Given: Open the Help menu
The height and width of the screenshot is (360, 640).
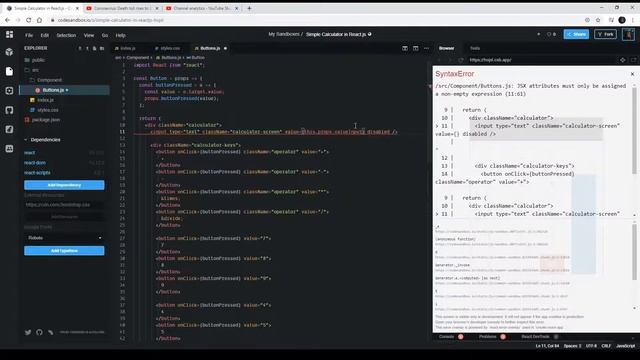Looking at the screenshot, I should (x=120, y=35).
